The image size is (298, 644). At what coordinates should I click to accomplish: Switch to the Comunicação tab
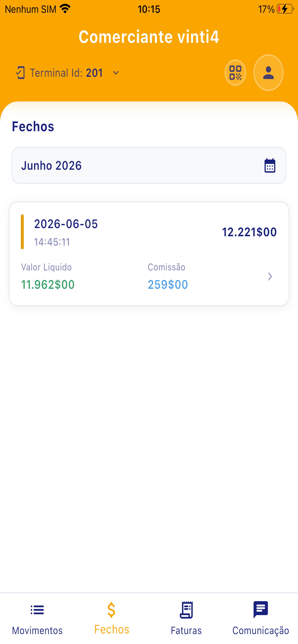point(261,619)
